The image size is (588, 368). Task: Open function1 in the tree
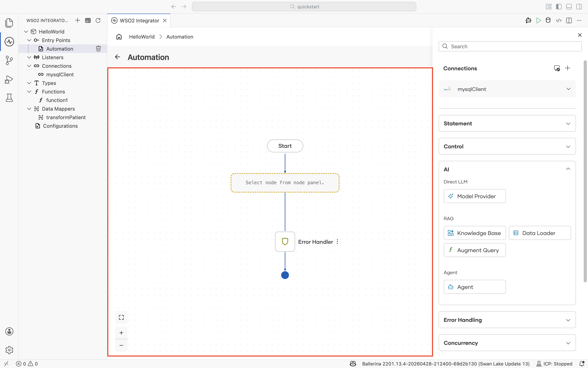(57, 100)
